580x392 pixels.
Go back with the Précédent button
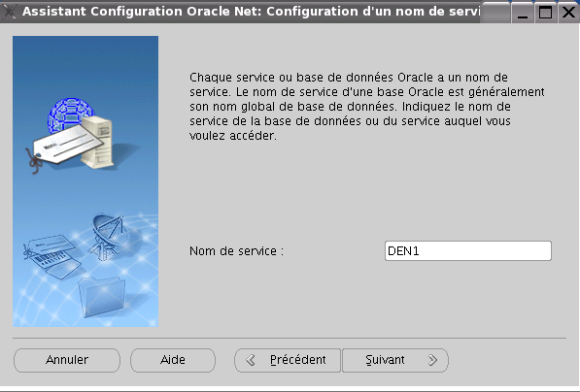[x=288, y=360]
